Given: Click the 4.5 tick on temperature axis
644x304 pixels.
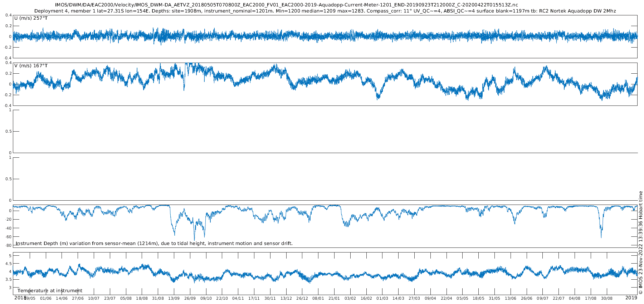Looking at the screenshot, I should pos(8,264).
